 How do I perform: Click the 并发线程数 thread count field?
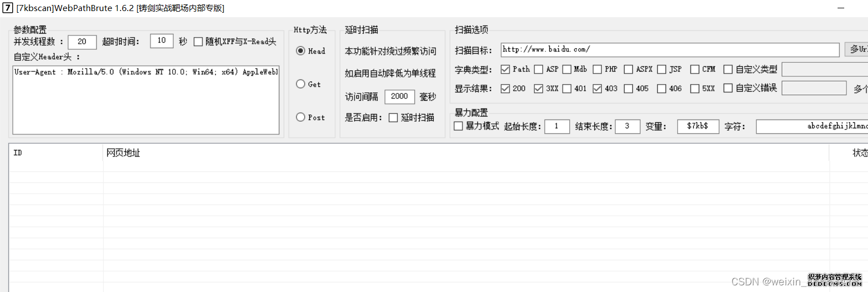[82, 42]
